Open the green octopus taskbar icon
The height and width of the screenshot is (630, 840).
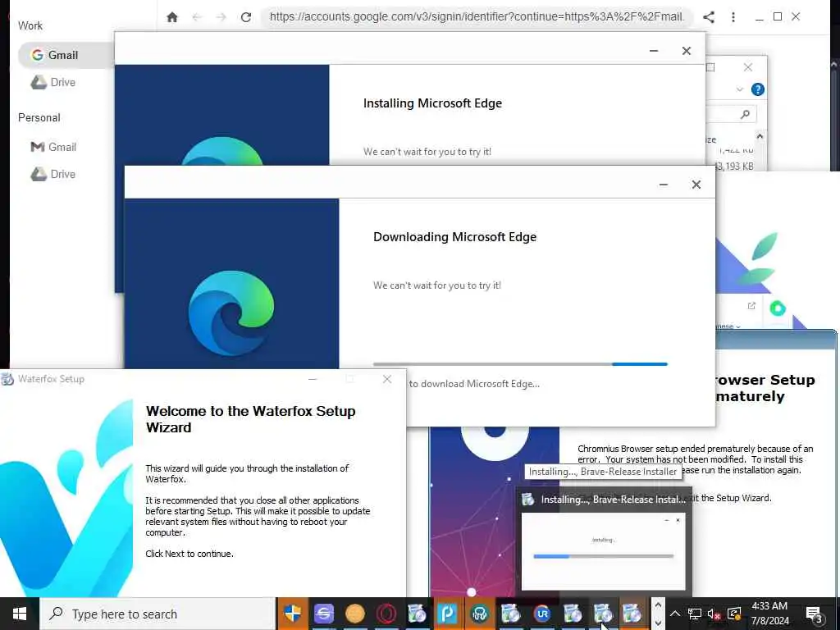479,614
